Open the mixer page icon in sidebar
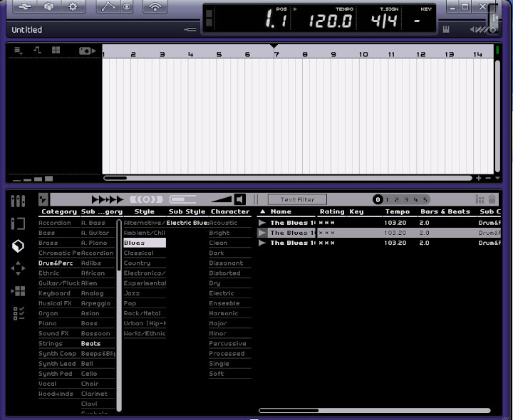Viewport: 513px width, 420px height. pos(19,201)
